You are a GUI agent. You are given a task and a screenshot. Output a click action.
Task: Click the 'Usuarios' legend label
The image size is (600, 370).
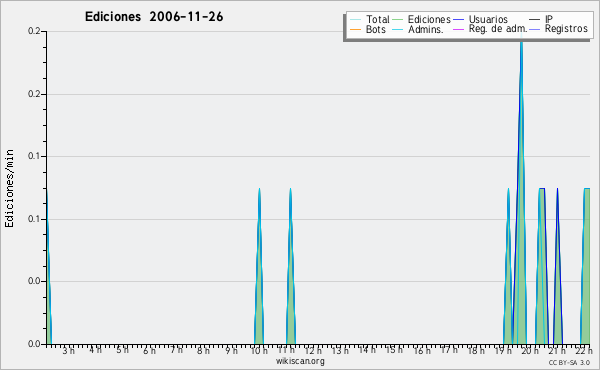tap(488, 19)
